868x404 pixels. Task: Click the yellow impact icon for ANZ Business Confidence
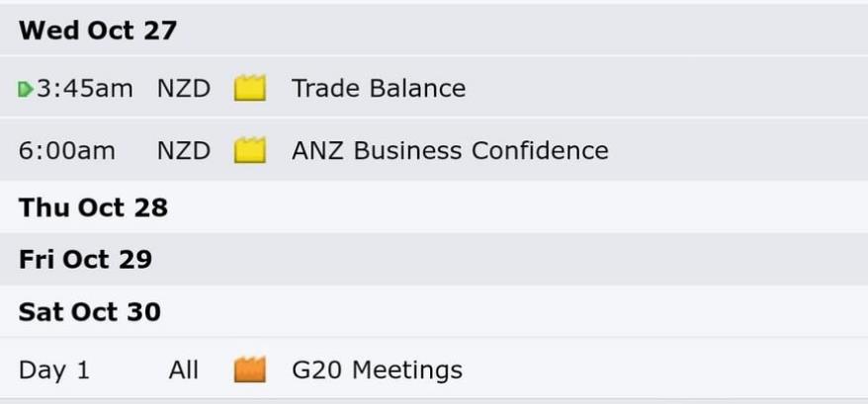click(250, 150)
